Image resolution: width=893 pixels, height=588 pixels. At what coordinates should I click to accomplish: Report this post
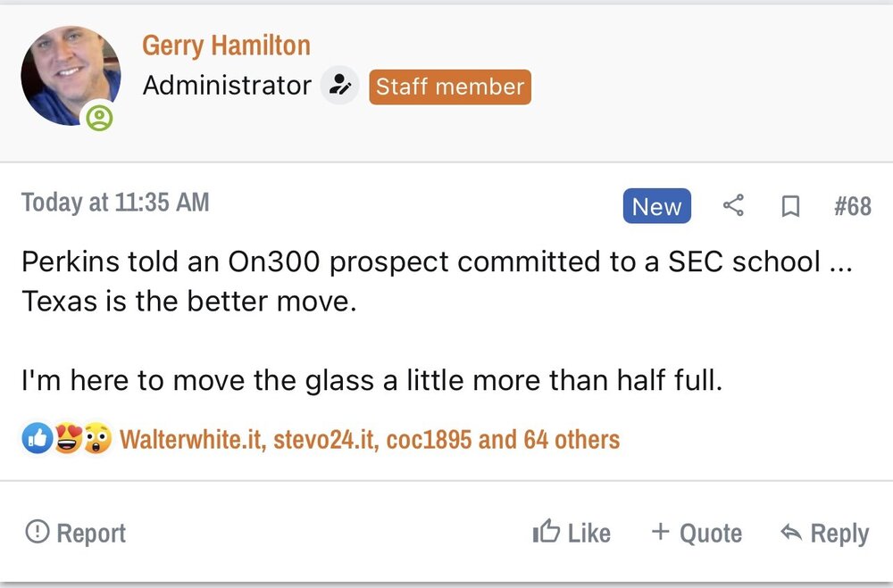click(x=76, y=533)
